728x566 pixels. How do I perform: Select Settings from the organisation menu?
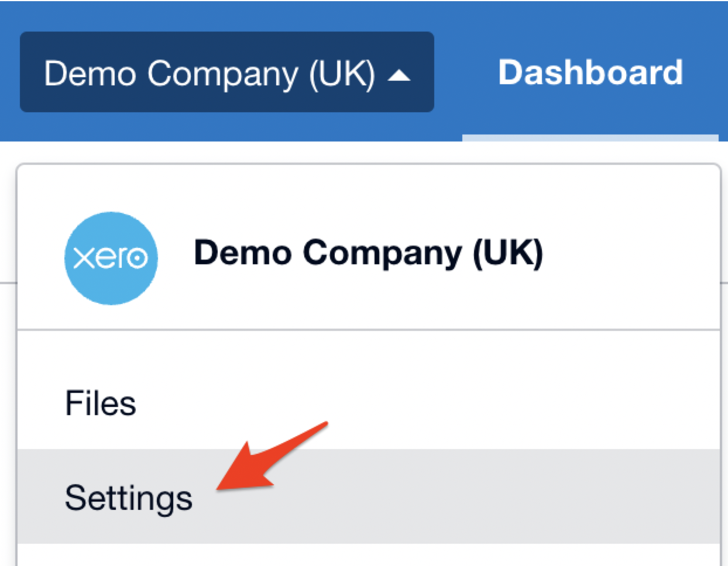coord(129,498)
